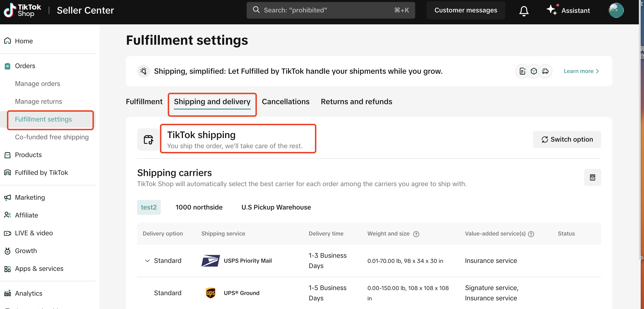Click Weight and size help icon
This screenshot has height=309, width=644.
click(x=416, y=234)
